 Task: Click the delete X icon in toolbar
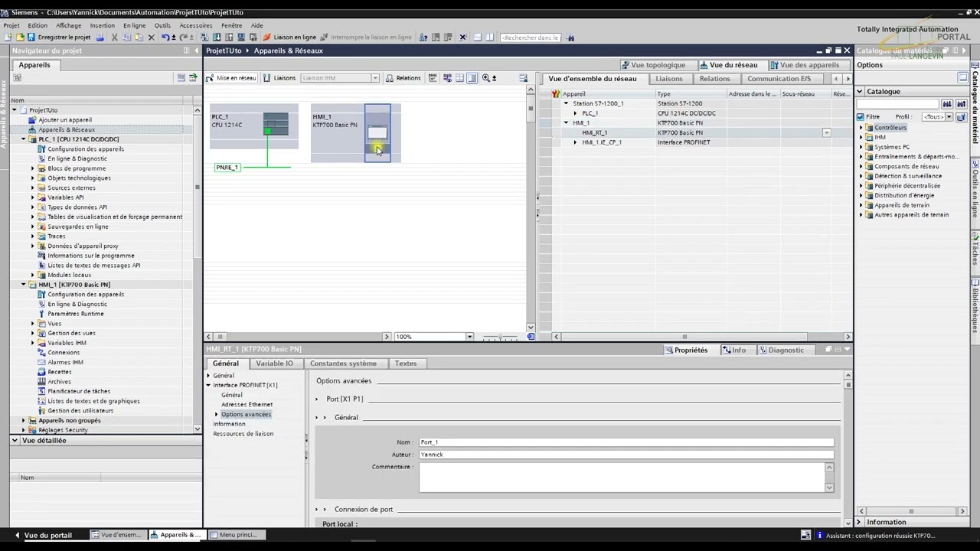pyautogui.click(x=151, y=37)
